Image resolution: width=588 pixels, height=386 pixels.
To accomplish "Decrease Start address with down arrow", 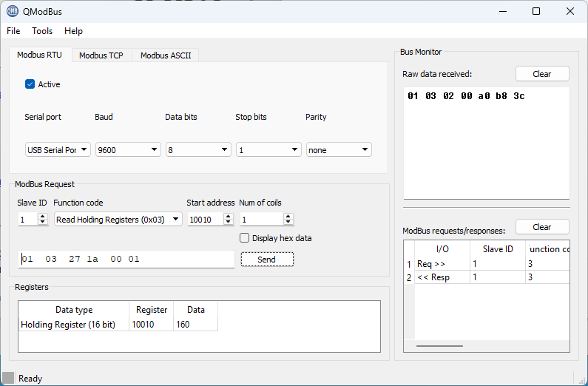I will pyautogui.click(x=229, y=223).
